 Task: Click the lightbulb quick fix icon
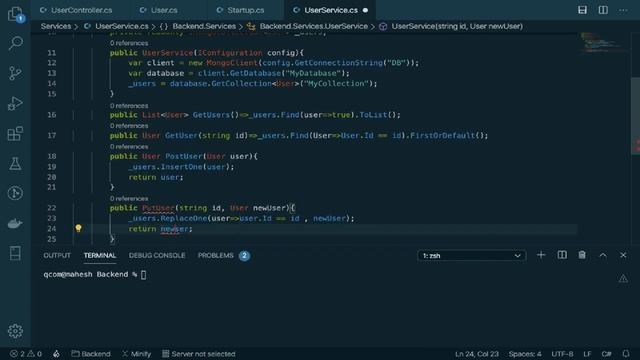point(78,228)
